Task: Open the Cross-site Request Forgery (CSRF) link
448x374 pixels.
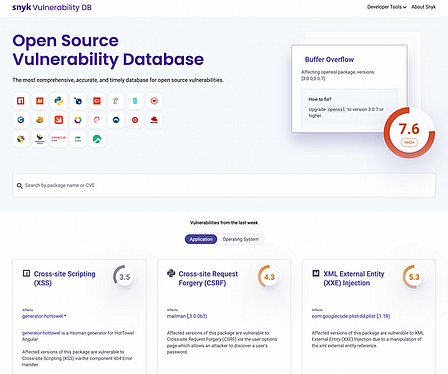Action: [208, 278]
